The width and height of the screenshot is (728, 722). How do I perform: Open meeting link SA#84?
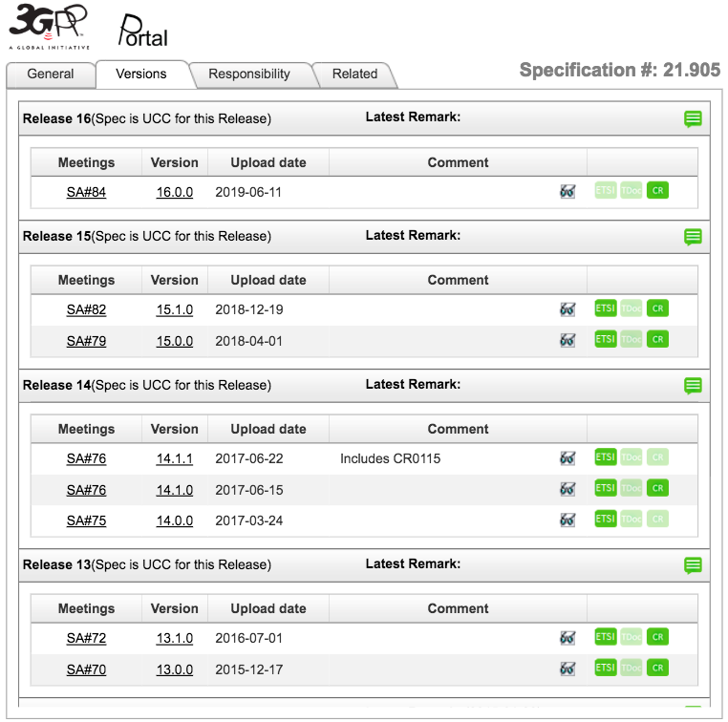point(86,192)
